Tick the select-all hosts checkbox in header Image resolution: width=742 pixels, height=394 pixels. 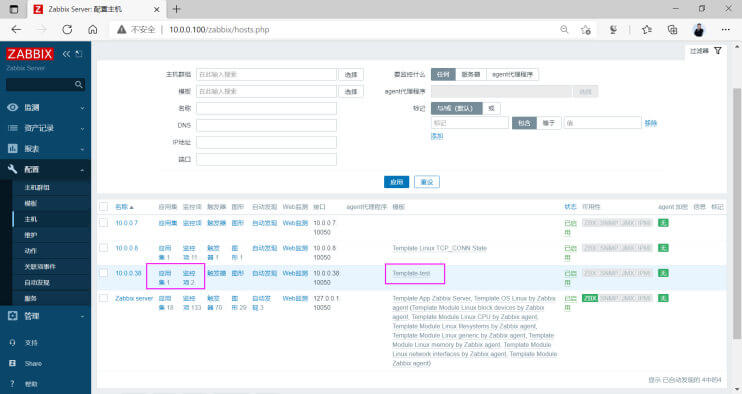coord(103,207)
